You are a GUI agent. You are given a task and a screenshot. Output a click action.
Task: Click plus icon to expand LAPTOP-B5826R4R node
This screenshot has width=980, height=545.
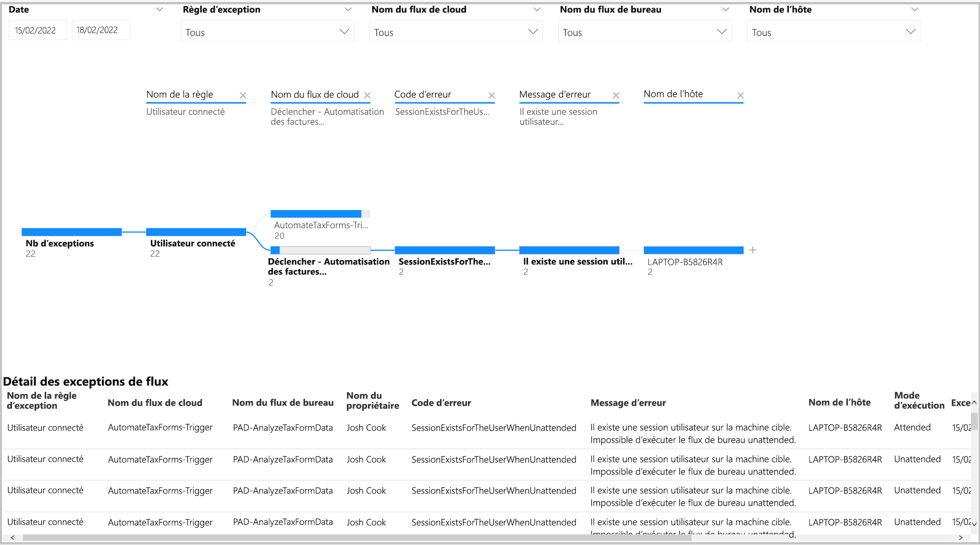pos(753,250)
